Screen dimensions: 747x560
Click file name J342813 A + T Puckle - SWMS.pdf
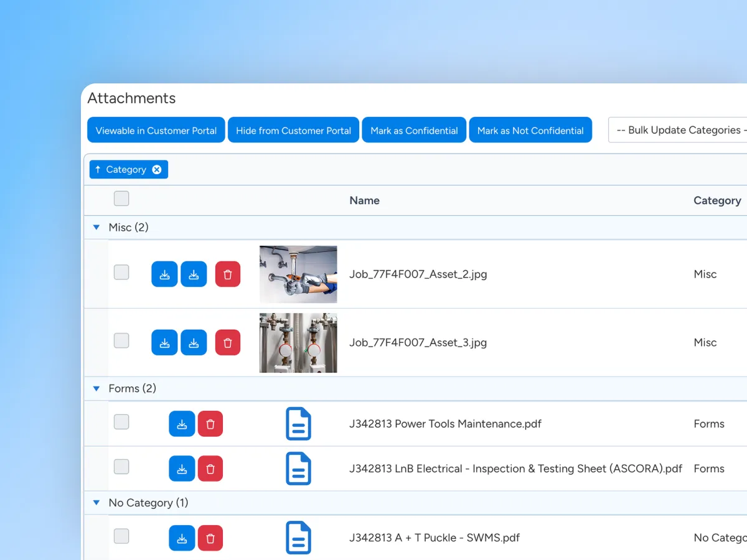coord(435,538)
